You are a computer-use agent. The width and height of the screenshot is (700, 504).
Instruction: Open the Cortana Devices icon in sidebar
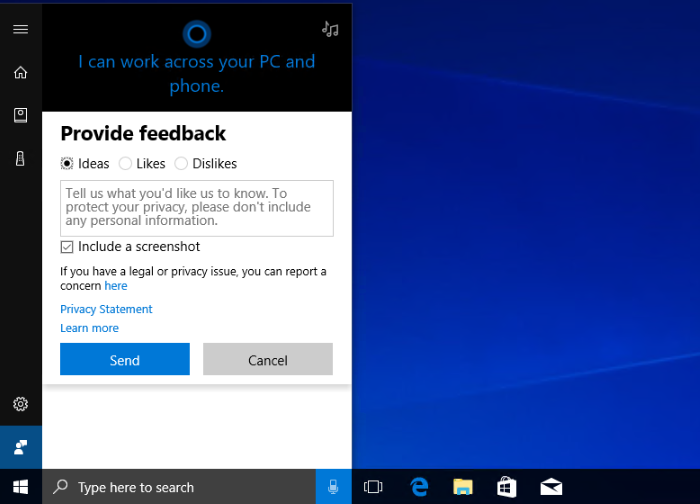pos(21,158)
